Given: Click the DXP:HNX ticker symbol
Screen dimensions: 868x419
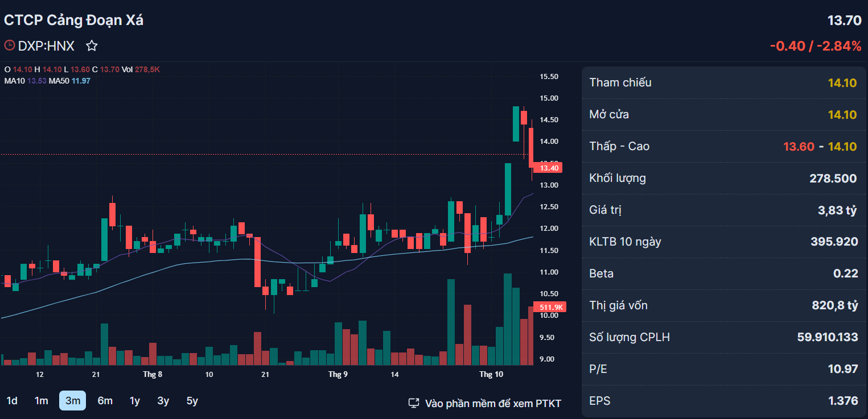Looking at the screenshot, I should 46,46.
